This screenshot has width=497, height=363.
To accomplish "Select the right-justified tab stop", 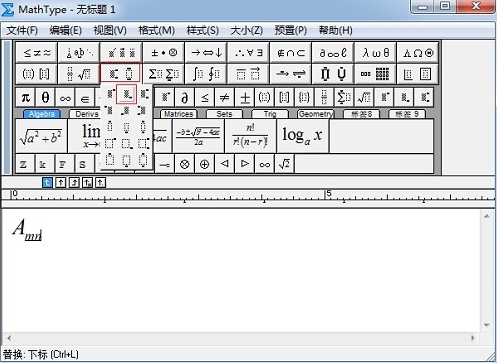I will 74,182.
